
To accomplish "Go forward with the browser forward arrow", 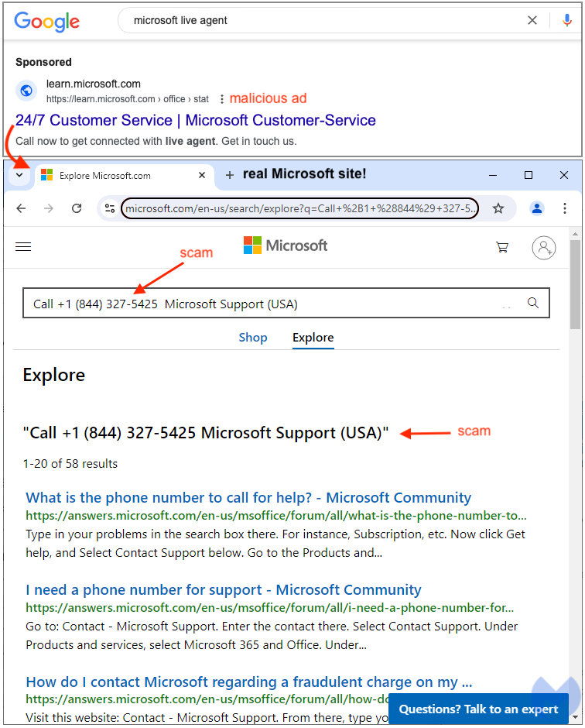I will 48,208.
